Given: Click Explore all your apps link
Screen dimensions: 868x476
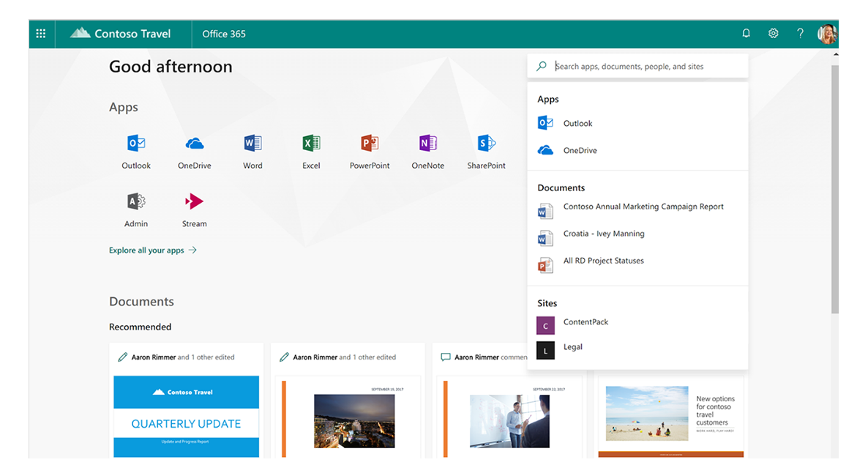Looking at the screenshot, I should coord(153,250).
